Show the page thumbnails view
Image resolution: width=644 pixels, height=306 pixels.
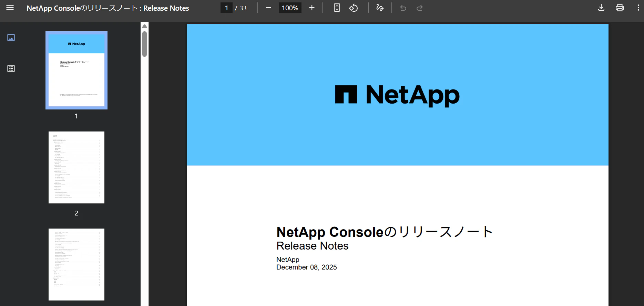(x=11, y=38)
